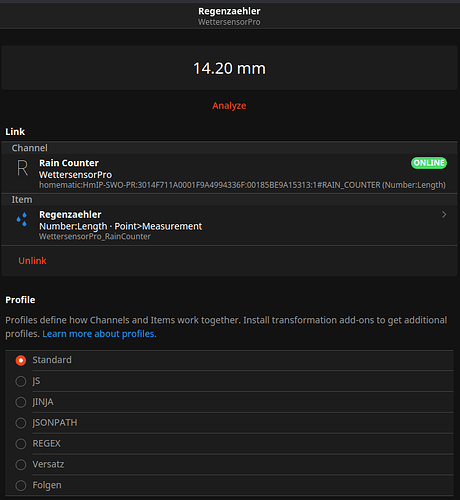Viewport: 460px width, 500px height.
Task: Click the 14.20 mm state value card
Action: pos(229,68)
